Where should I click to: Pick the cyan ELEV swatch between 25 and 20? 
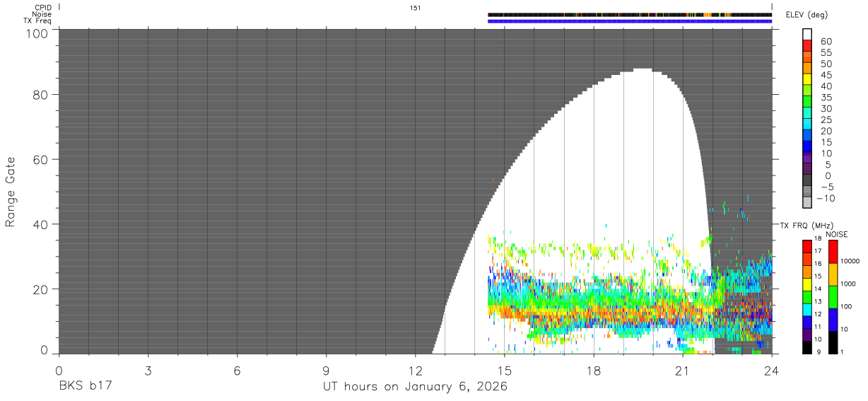click(807, 125)
